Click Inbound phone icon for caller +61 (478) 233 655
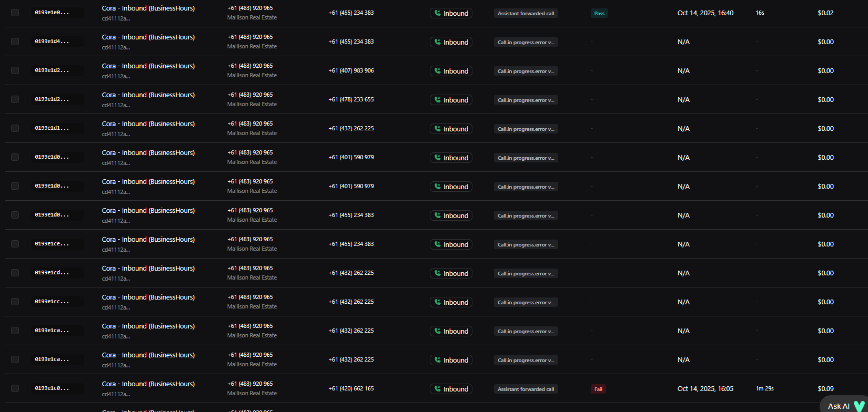 tap(438, 100)
